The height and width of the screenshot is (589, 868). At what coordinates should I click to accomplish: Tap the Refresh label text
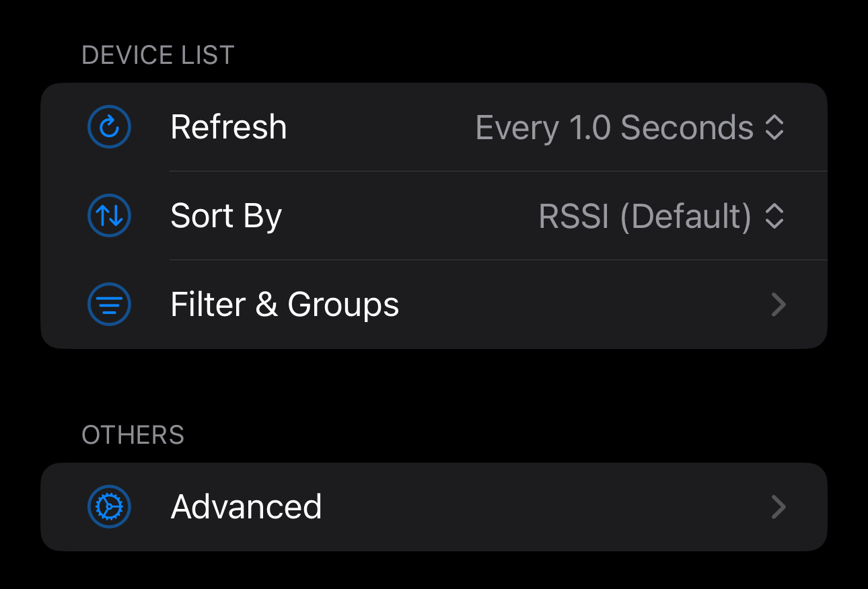click(229, 127)
